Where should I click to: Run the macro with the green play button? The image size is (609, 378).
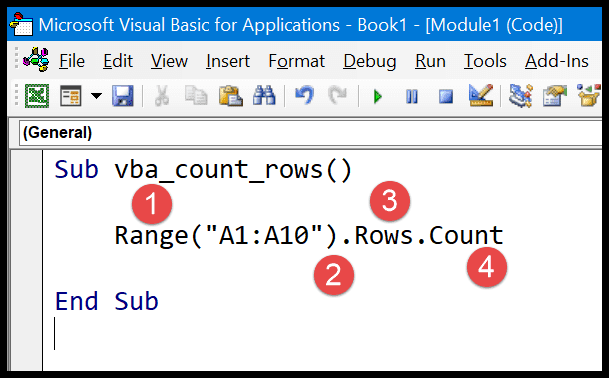pos(377,96)
